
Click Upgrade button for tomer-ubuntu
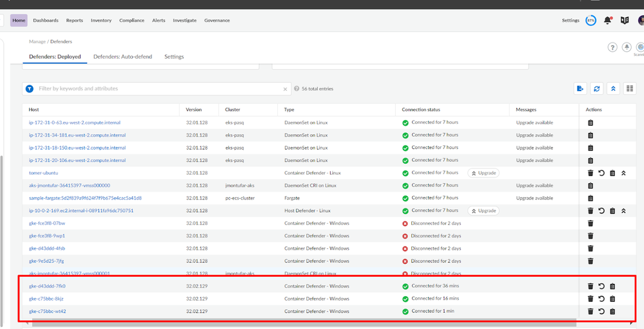coord(483,173)
